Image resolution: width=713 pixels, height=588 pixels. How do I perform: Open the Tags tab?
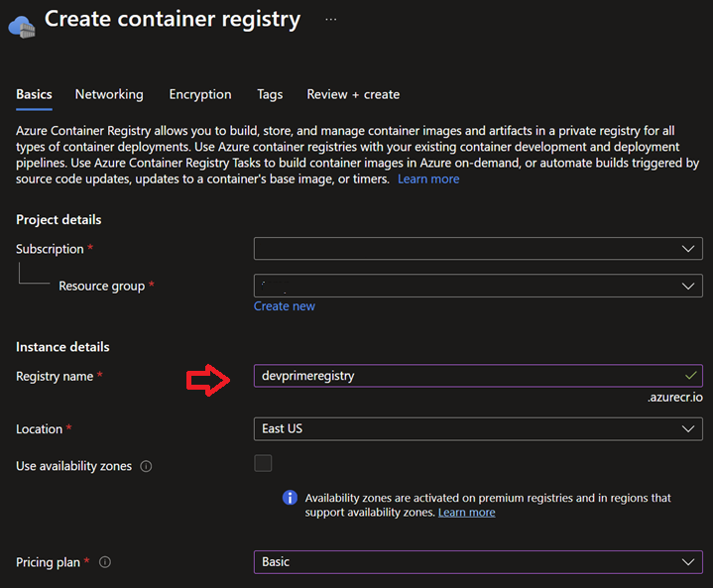click(270, 94)
